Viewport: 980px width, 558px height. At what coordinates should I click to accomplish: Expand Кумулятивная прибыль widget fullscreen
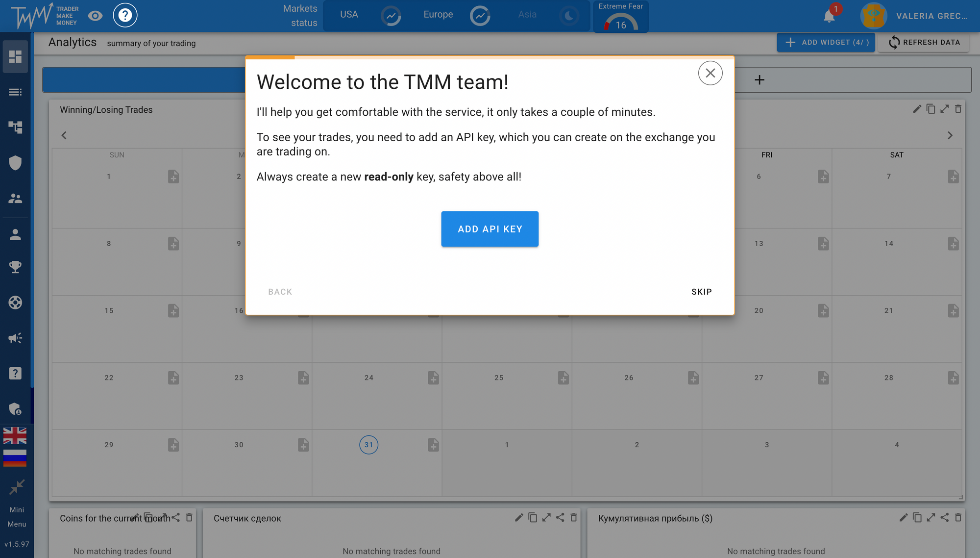[931, 517]
